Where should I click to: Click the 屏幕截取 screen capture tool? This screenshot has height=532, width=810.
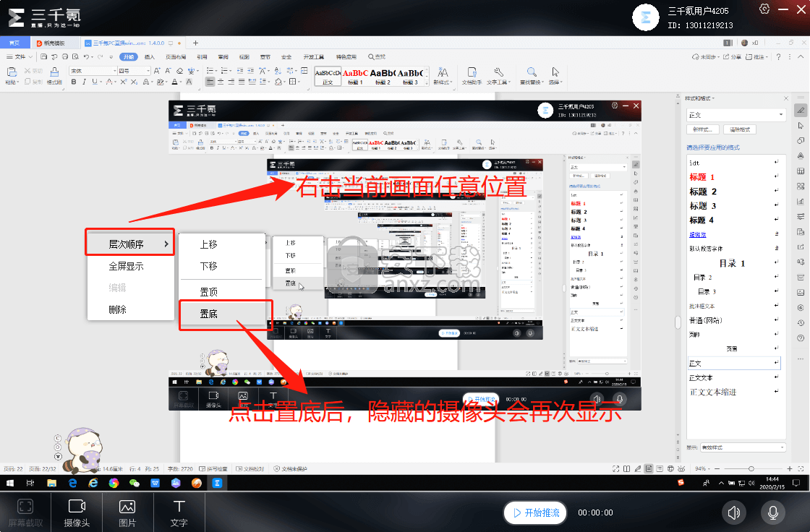tap(25, 512)
